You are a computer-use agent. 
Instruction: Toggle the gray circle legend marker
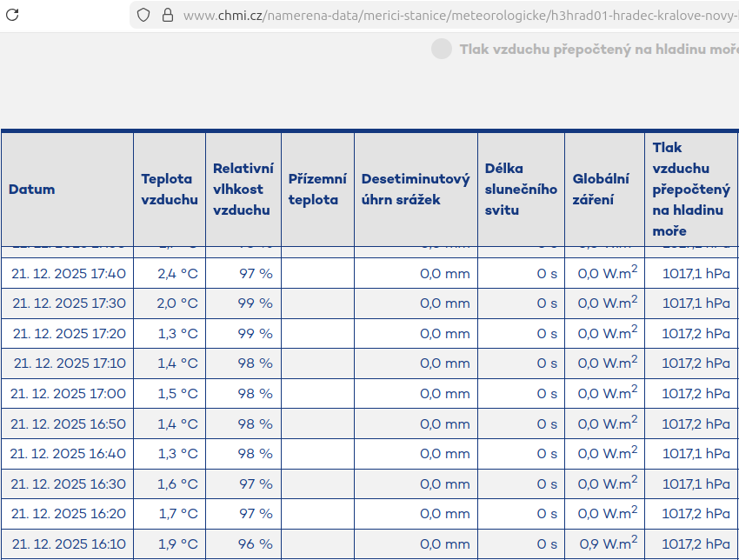[x=442, y=50]
